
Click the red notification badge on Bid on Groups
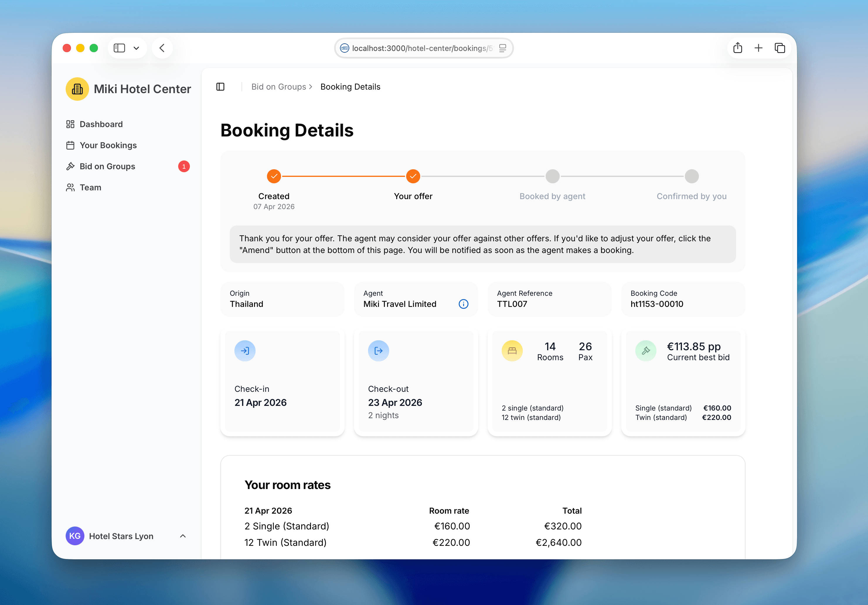pos(184,166)
